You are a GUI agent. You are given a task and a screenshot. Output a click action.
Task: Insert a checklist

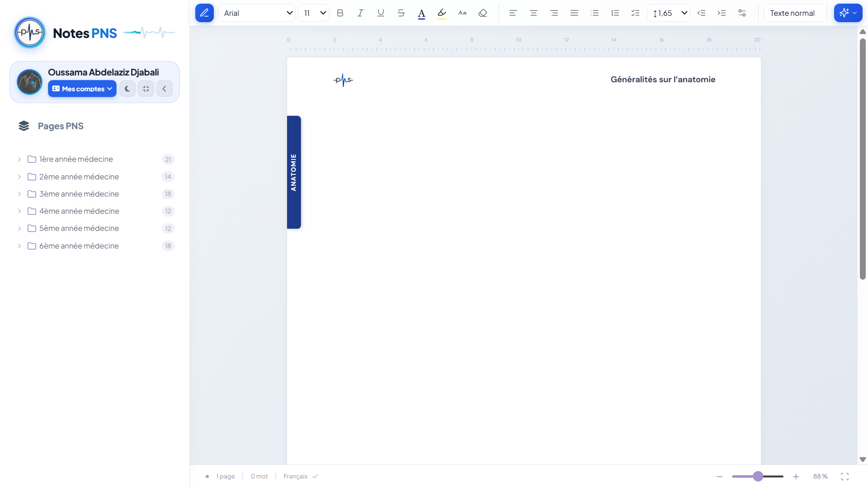pyautogui.click(x=636, y=13)
